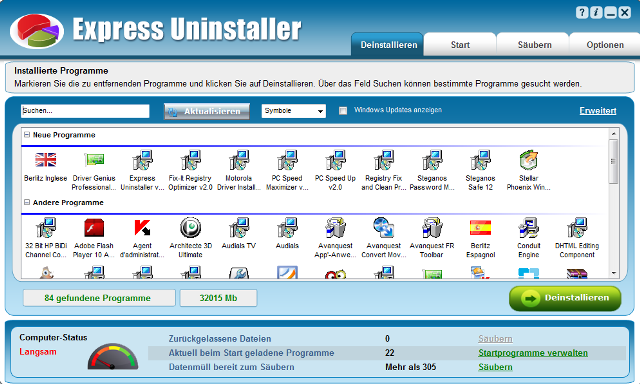The width and height of the screenshot is (640, 384).
Task: Select Adobe Flash Player 10 icon
Action: click(94, 228)
